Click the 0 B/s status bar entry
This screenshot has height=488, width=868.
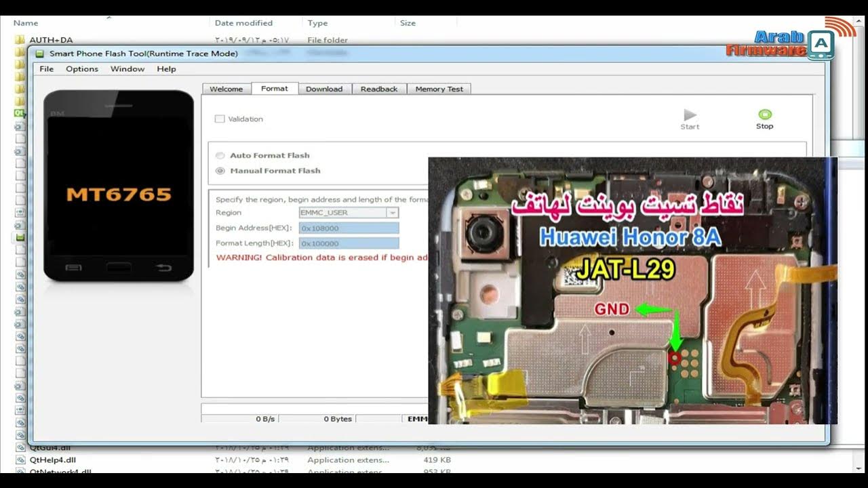[x=265, y=419]
